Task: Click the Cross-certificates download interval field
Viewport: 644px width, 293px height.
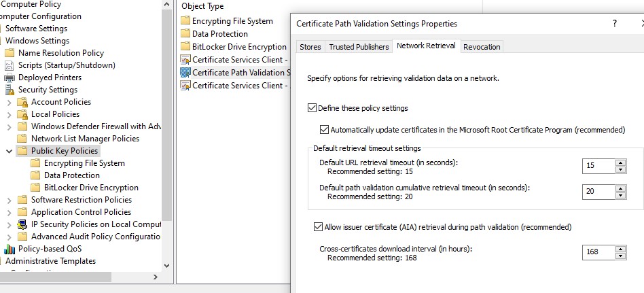Action: click(x=598, y=252)
